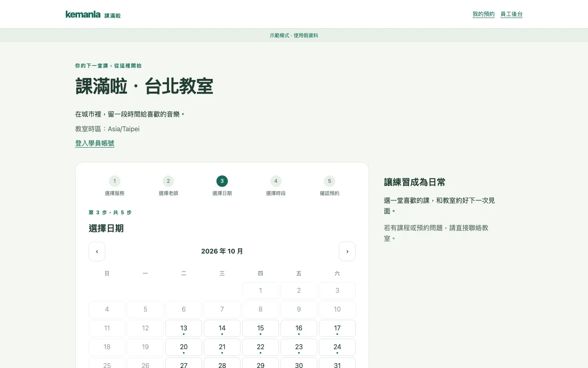This screenshot has height=368, width=588.
Task: Click disabled date 19
Action: coord(145,347)
